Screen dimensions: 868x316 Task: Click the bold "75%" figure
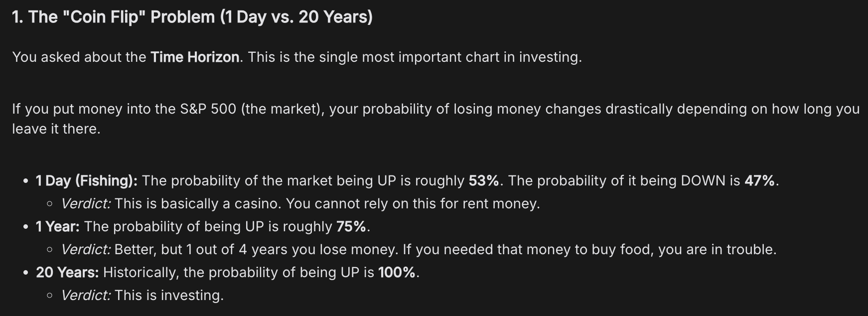pos(351,226)
